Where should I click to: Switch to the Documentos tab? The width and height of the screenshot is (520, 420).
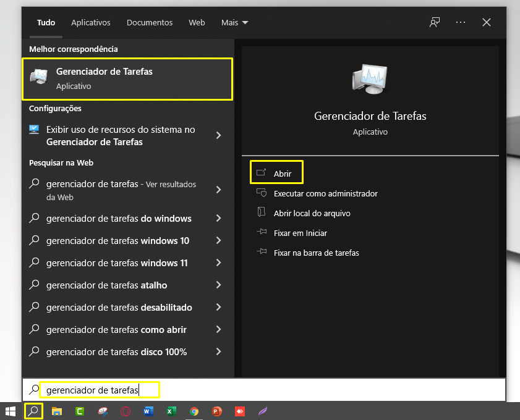pyautogui.click(x=150, y=22)
